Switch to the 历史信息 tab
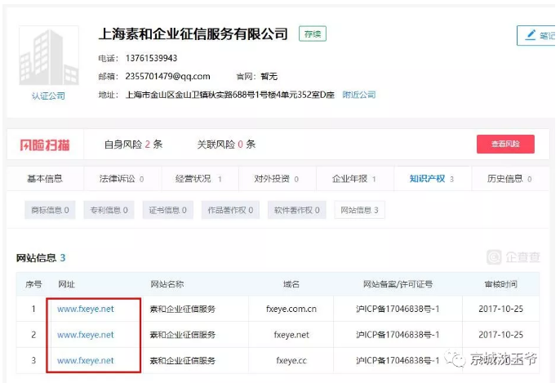560x392 pixels. coord(510,179)
